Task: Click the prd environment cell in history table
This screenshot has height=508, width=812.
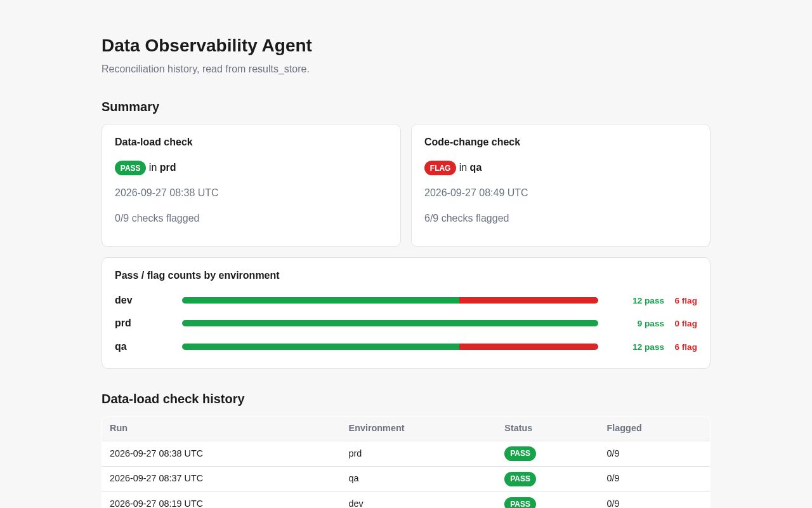Action: 355,453
